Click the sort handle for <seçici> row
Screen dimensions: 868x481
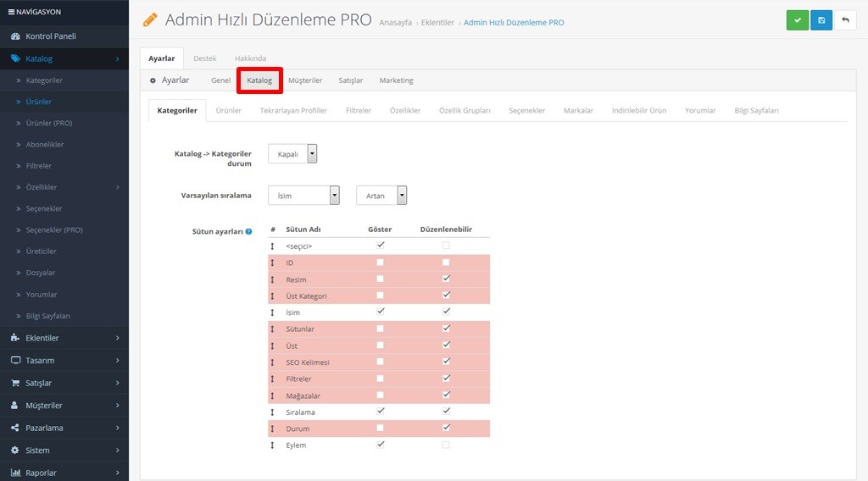(x=272, y=246)
